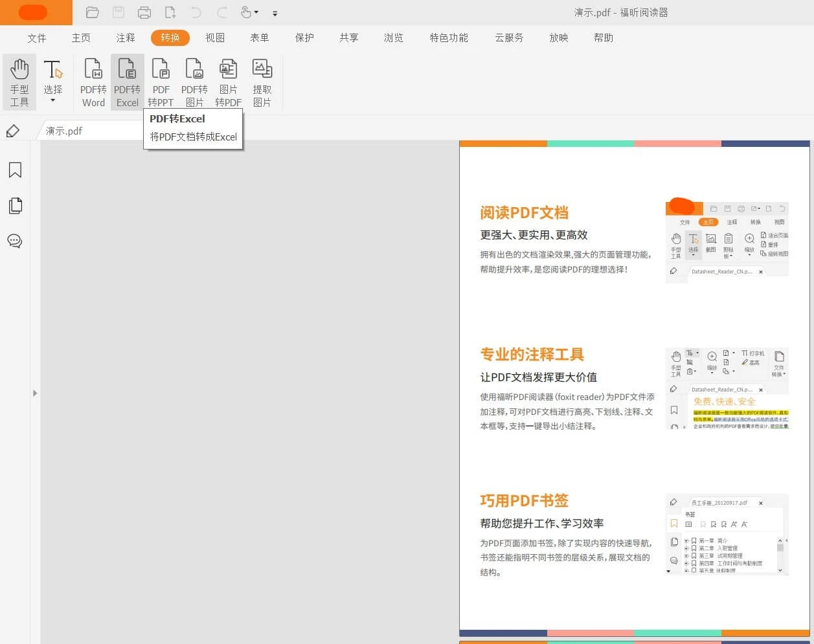
Task: Switch to the 视图 ribbon tab
Action: pos(215,38)
